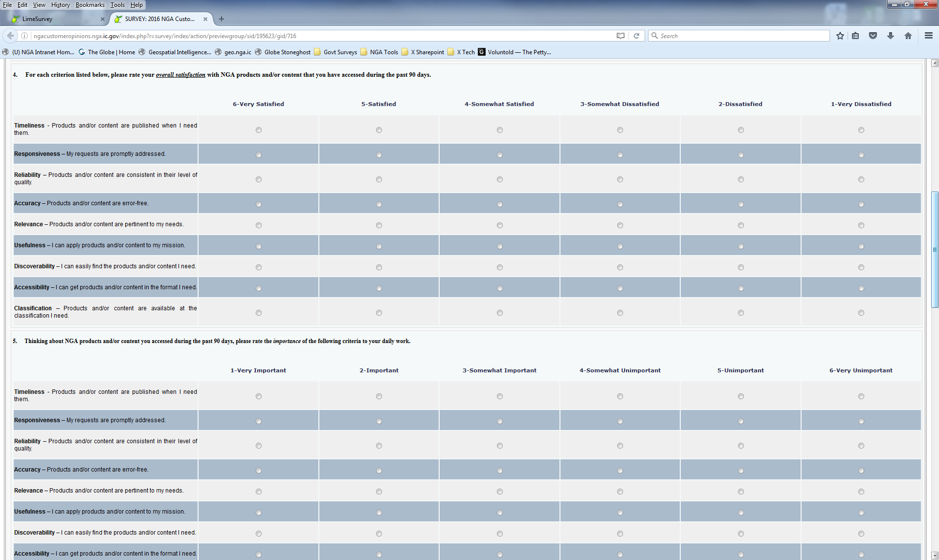Toggle reader view icon in address bar
This screenshot has width=939, height=560.
[620, 36]
